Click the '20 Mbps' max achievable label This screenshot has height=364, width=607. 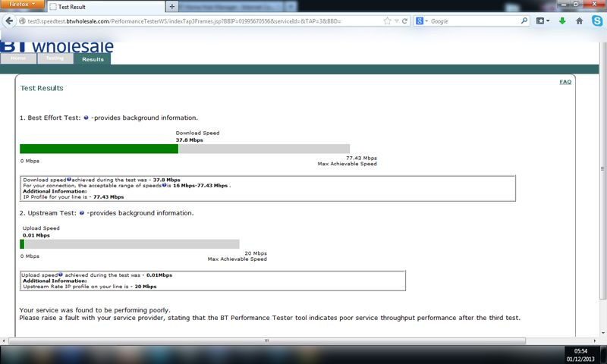[256, 253]
